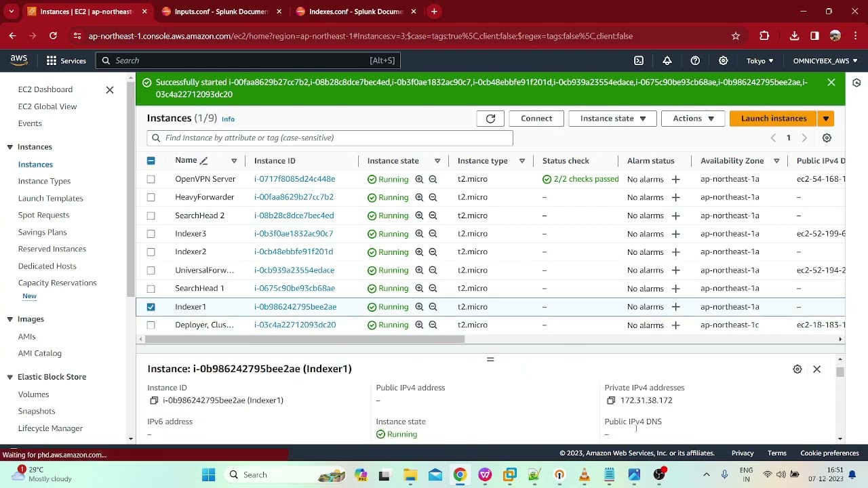Uncheck the Indexer1 checkbox
Image resolution: width=868 pixels, height=488 pixels.
click(x=151, y=307)
